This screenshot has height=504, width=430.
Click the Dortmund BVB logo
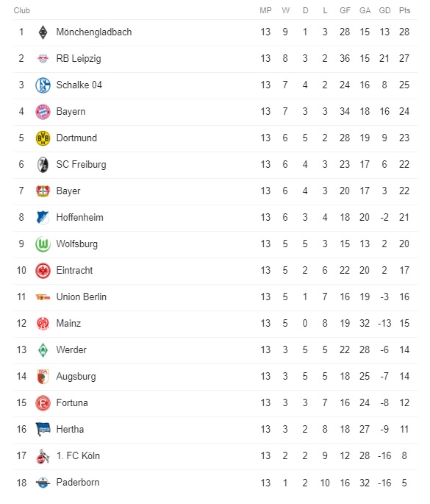coord(43,138)
